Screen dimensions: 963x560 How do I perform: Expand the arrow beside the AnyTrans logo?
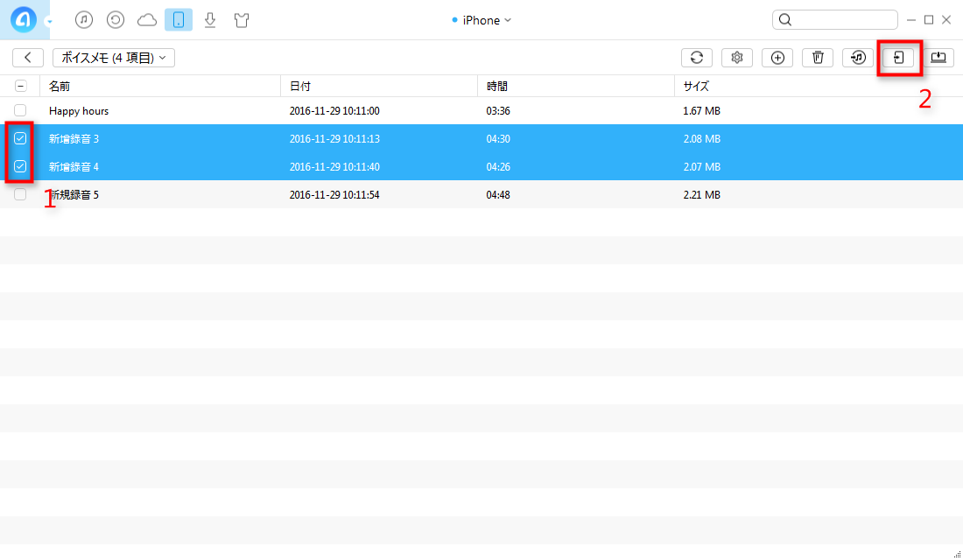[x=49, y=22]
